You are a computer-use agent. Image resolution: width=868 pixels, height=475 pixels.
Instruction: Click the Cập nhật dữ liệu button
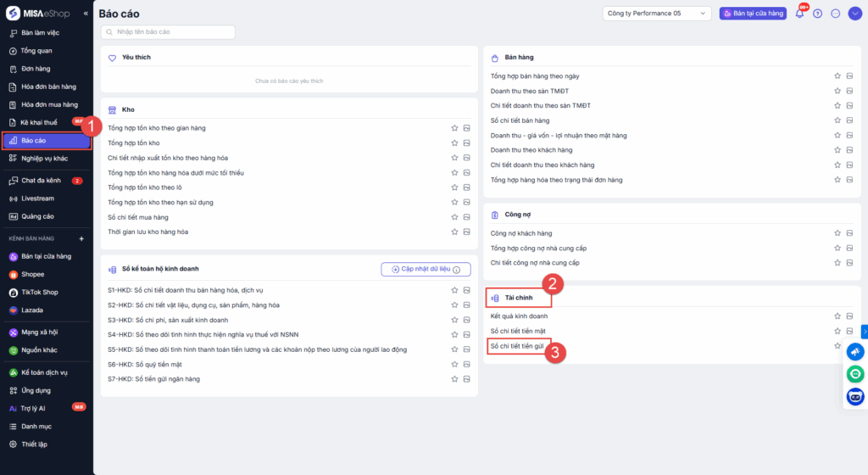pyautogui.click(x=426, y=269)
